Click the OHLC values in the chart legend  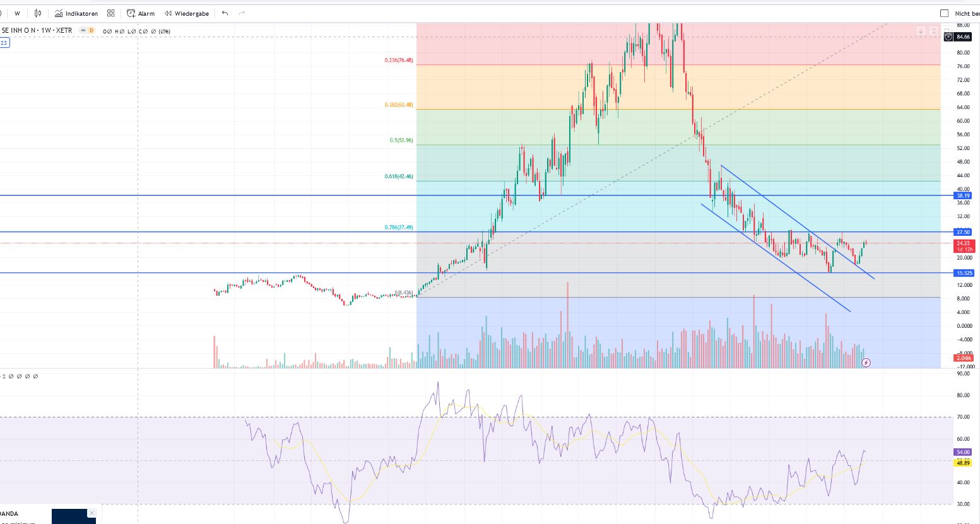point(137,31)
